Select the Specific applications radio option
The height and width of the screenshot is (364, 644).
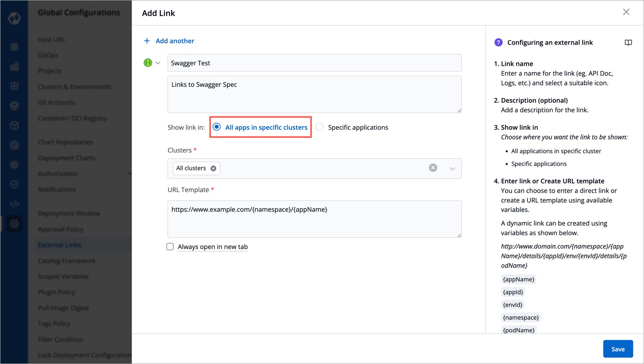coord(319,127)
